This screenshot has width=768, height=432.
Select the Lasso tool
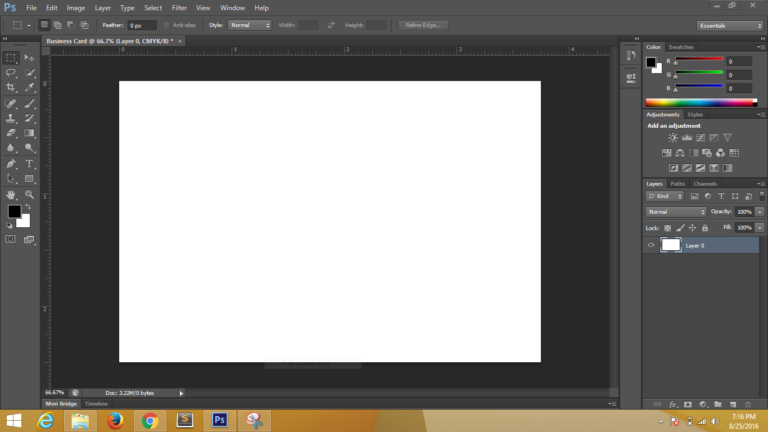tap(11, 72)
